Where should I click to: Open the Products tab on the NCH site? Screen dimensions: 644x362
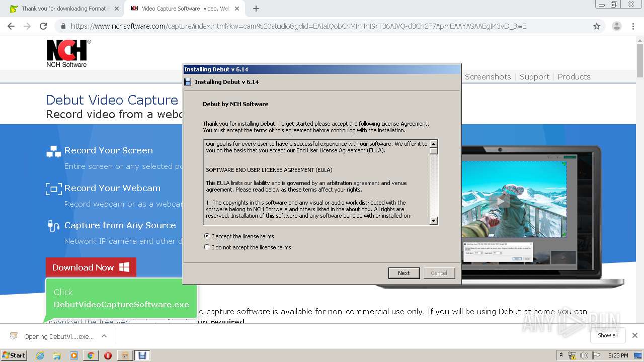[574, 77]
